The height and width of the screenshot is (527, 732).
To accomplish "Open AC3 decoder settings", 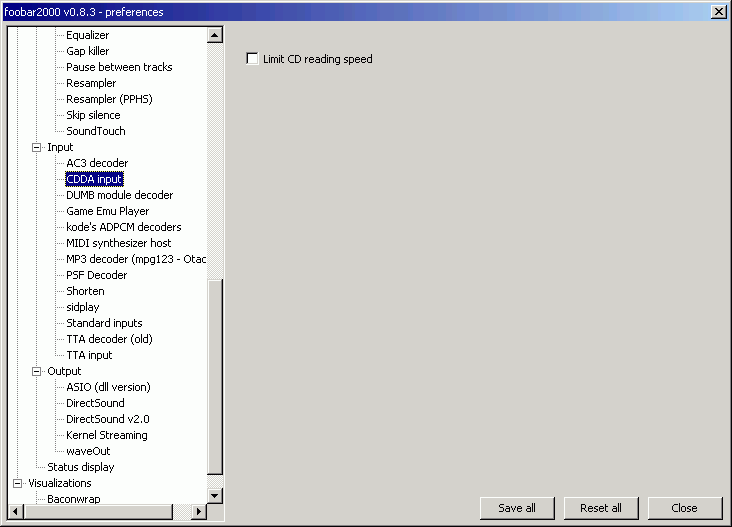I will (x=97, y=163).
